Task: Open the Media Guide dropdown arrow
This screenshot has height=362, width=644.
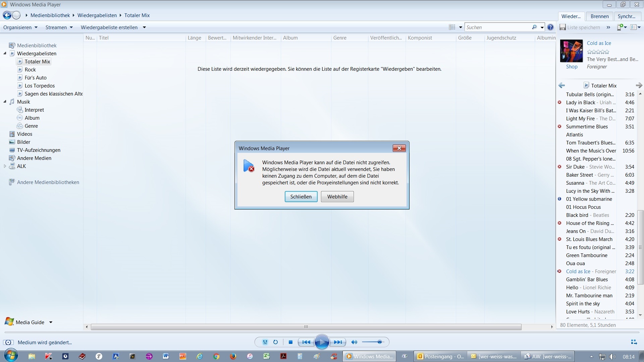Action: pos(51,322)
